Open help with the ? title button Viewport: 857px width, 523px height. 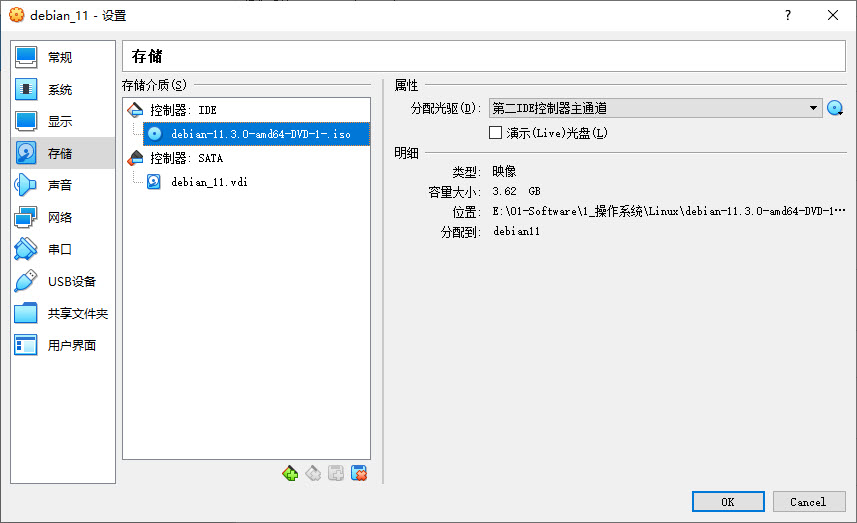[788, 15]
